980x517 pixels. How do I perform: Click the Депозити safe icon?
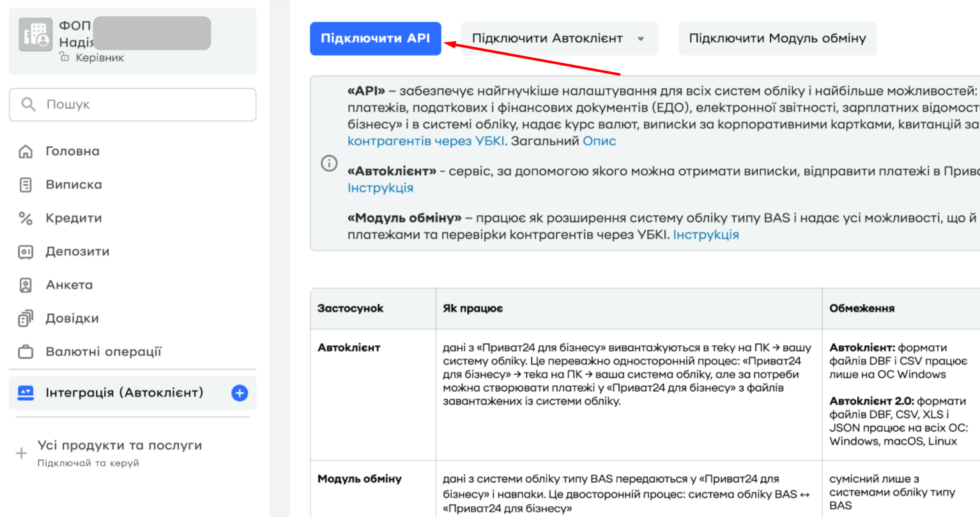point(26,252)
